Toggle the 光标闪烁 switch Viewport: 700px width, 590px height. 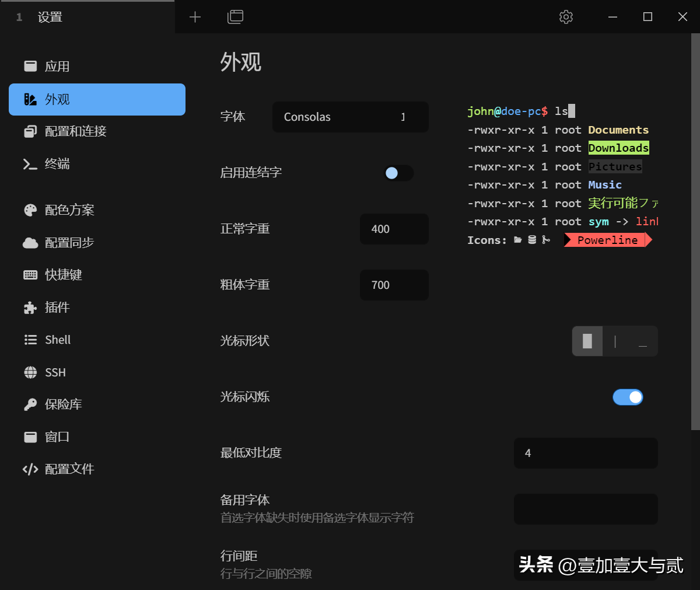(x=628, y=397)
